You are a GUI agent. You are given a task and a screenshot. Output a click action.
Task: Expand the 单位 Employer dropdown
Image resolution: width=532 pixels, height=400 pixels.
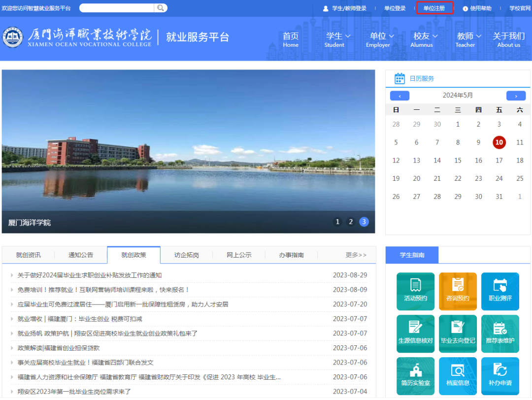(382, 39)
